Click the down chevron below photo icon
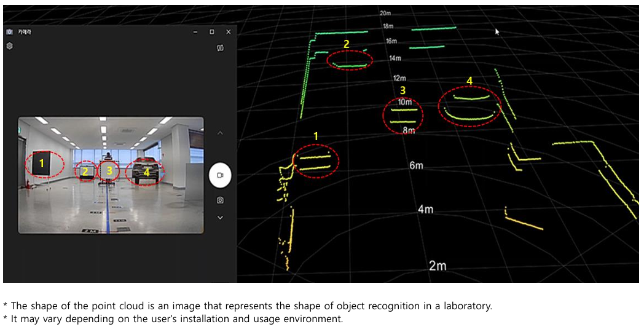This screenshot has height=332, width=644. [x=220, y=217]
